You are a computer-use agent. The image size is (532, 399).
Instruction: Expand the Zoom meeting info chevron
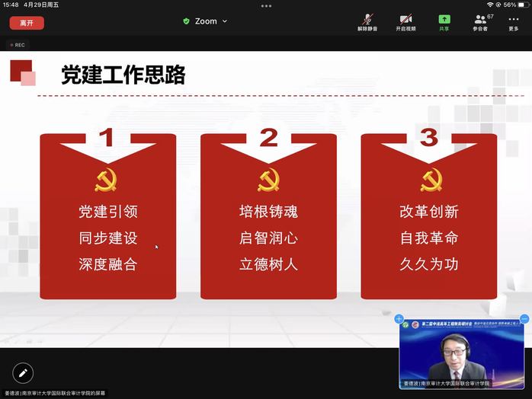click(x=225, y=21)
